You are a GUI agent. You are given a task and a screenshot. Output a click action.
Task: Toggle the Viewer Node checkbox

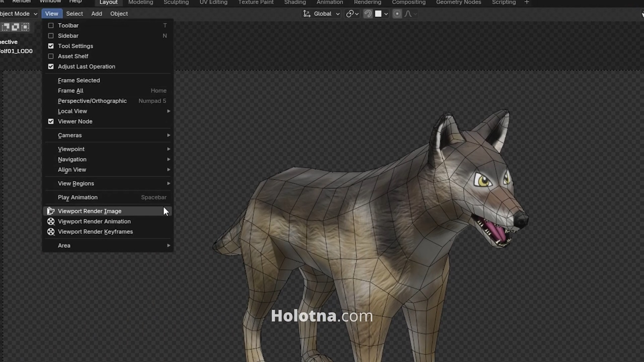pyautogui.click(x=51, y=121)
